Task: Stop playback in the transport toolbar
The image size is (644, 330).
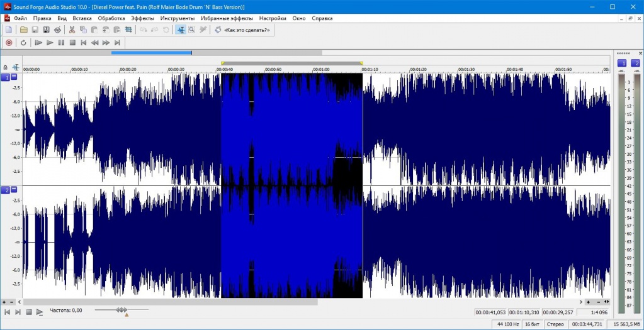Action: coord(72,43)
